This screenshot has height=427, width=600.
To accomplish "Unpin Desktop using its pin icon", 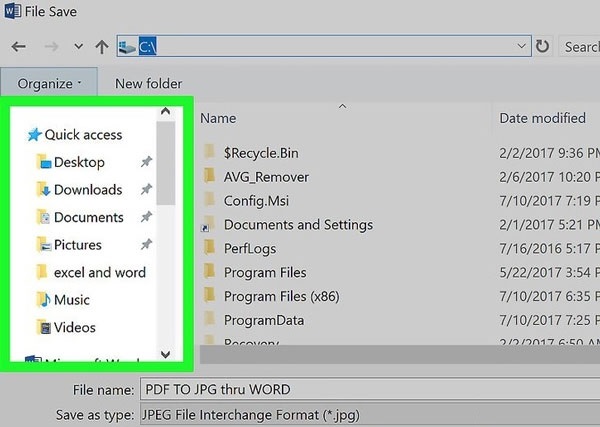I will click(146, 162).
